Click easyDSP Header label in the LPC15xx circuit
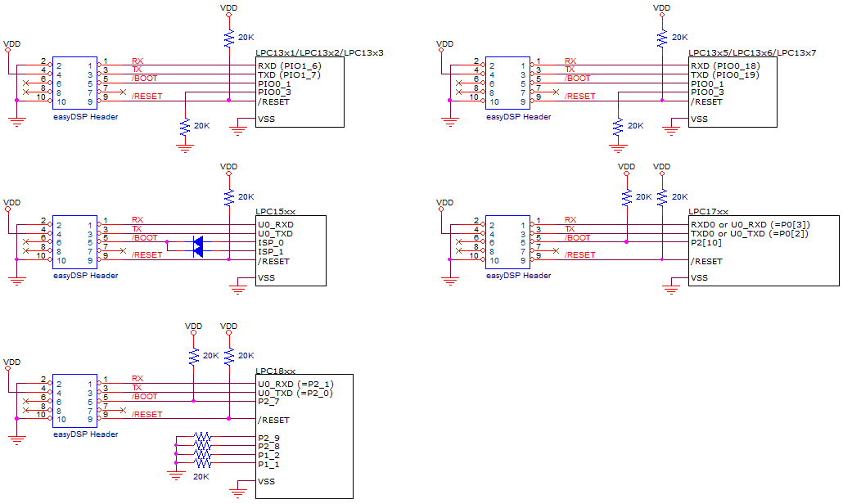 (85, 276)
